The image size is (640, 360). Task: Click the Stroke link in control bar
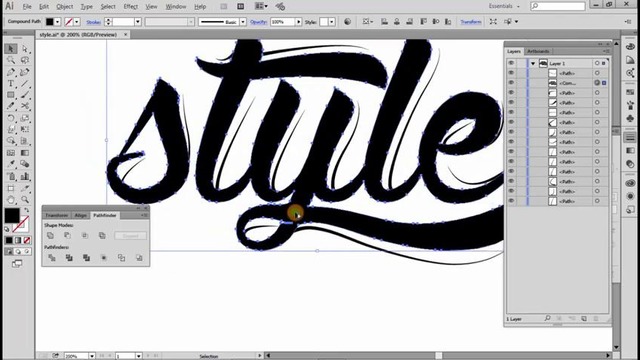[93, 22]
